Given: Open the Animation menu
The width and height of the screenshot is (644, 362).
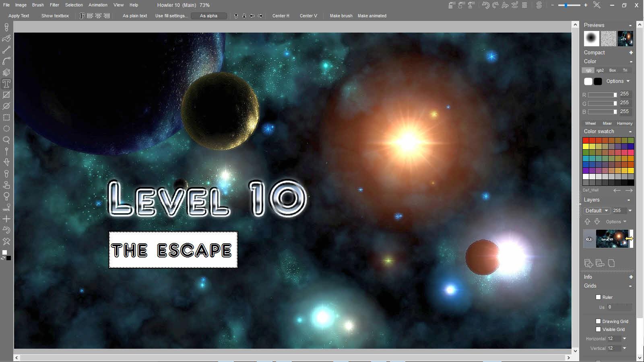Looking at the screenshot, I should click(98, 5).
